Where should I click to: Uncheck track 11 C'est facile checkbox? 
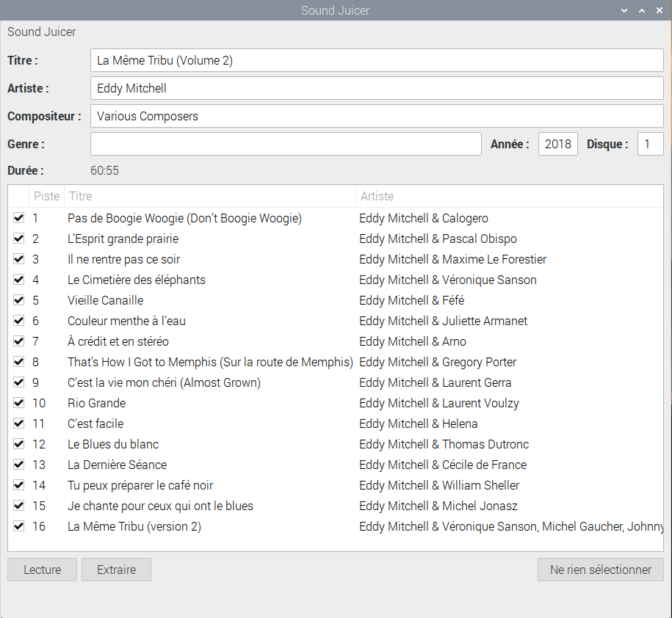[x=19, y=423]
